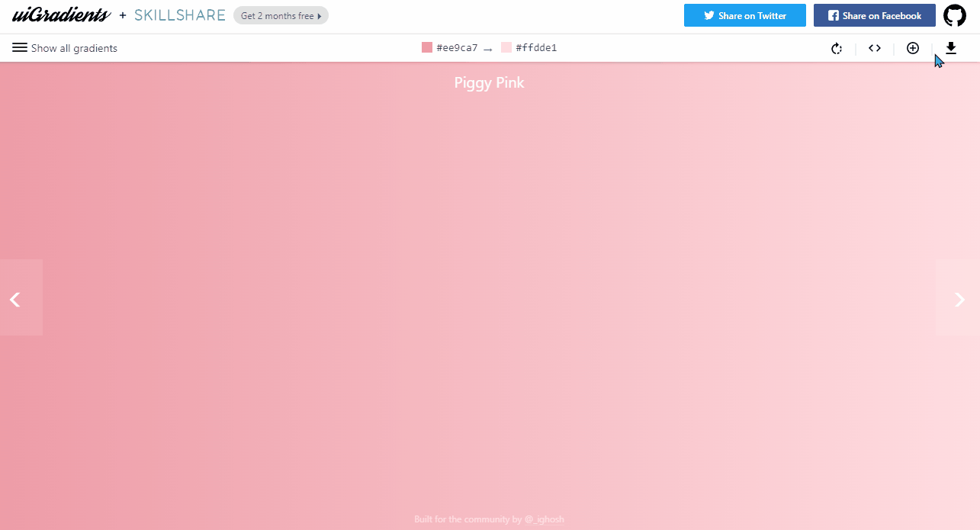The image size is (980, 530).
Task: Click Share on Twitter button
Action: click(x=745, y=15)
